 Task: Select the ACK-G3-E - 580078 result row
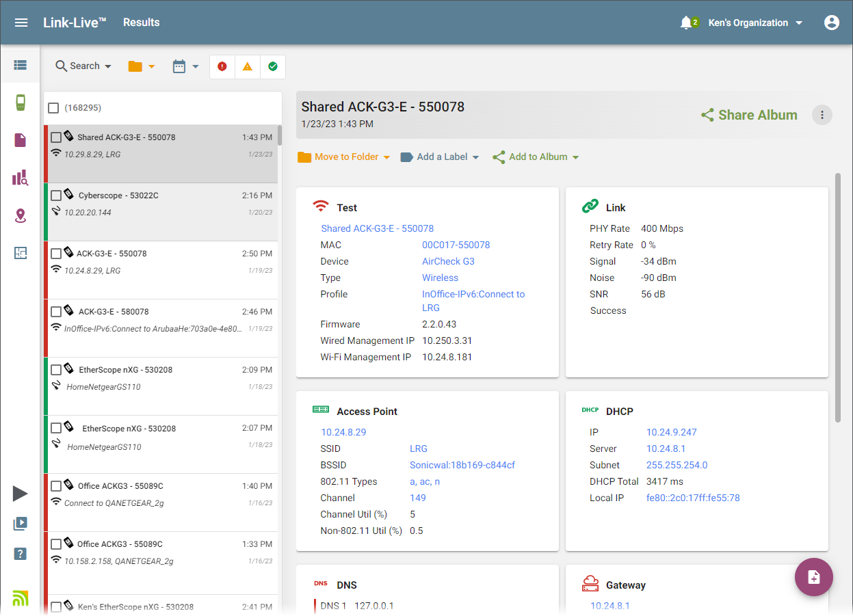pyautogui.click(x=161, y=328)
